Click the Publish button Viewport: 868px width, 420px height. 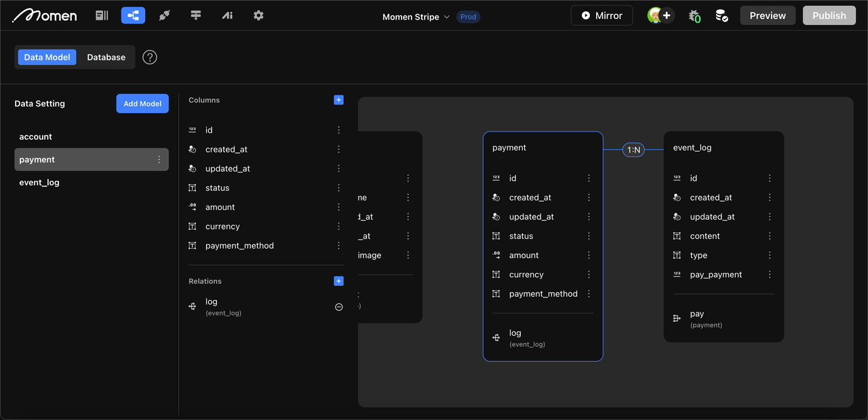(829, 16)
